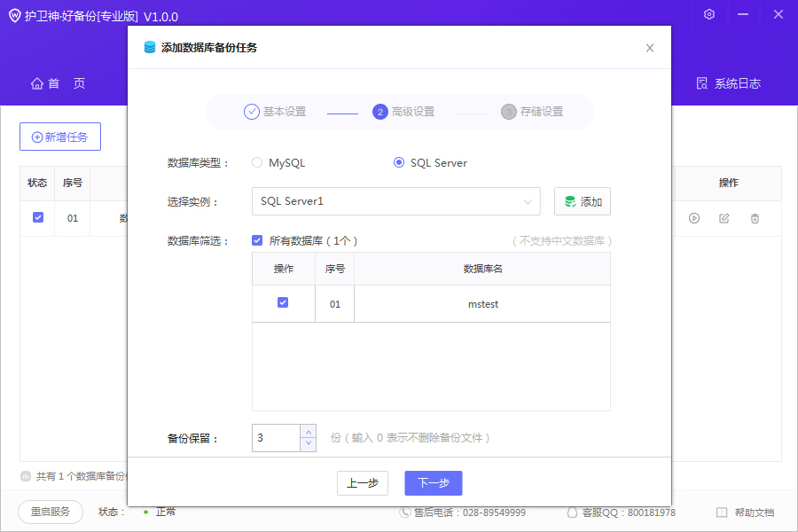Toggle 所有数据库 checkbox

257,240
